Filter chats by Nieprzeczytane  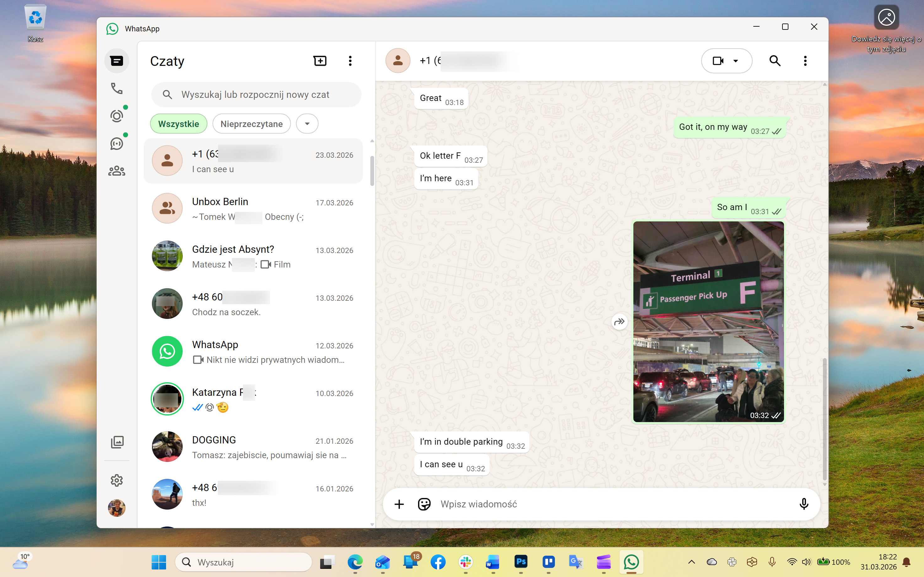click(251, 124)
